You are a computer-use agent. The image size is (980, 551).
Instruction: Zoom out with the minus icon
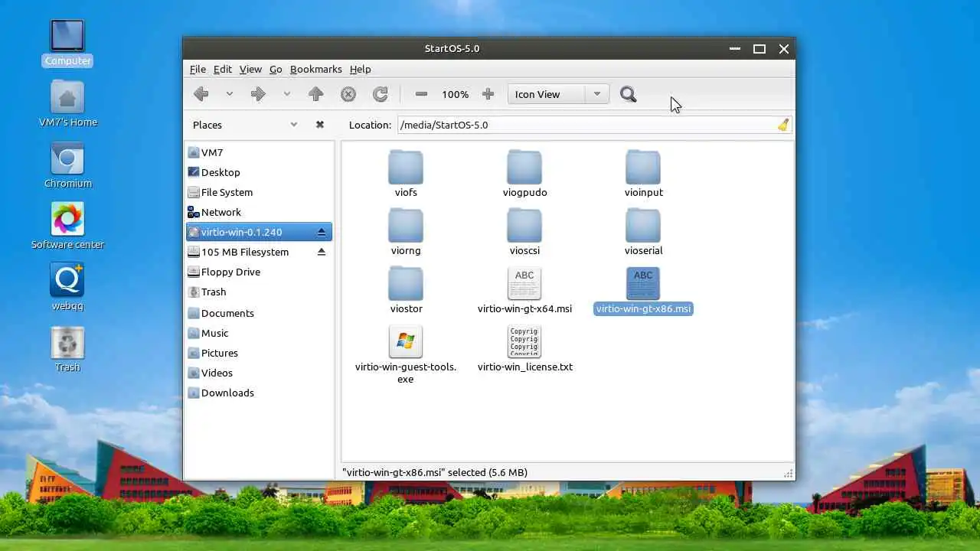(421, 94)
